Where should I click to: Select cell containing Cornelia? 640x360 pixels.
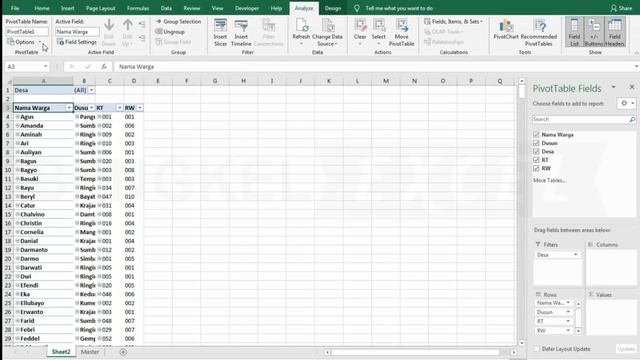pyautogui.click(x=43, y=232)
